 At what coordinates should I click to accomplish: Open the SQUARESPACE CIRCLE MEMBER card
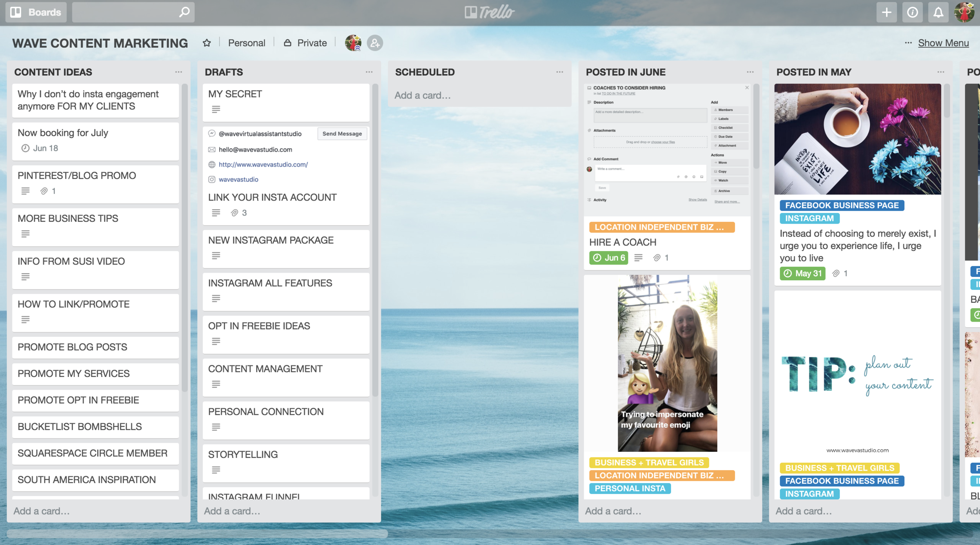(95, 453)
